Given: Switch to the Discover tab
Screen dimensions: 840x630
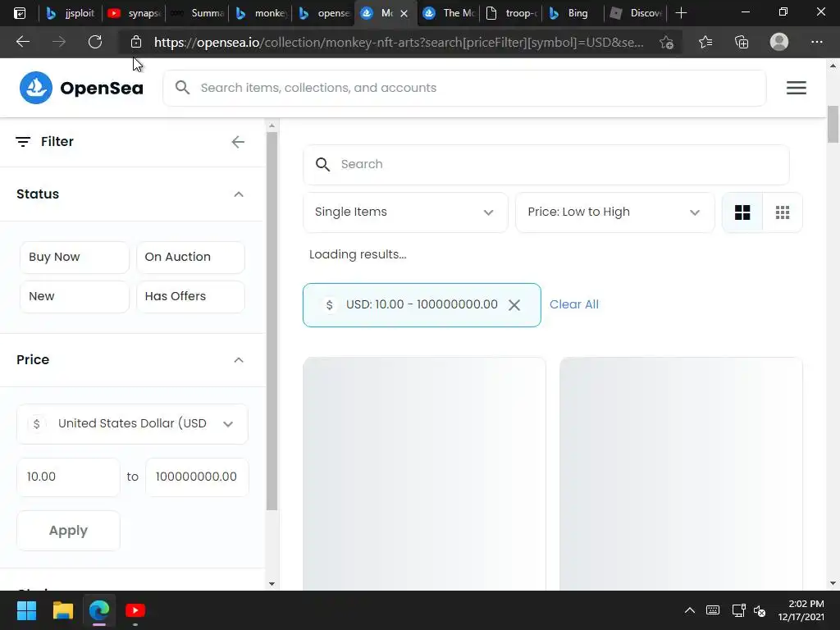Looking at the screenshot, I should (x=637, y=13).
